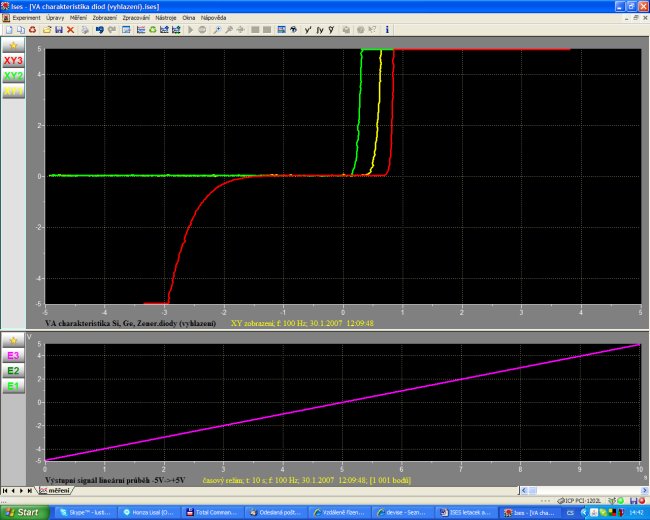Screen dimensions: 650x520
Task: Switch to the Total Commander taskbar button
Action: 212,513
